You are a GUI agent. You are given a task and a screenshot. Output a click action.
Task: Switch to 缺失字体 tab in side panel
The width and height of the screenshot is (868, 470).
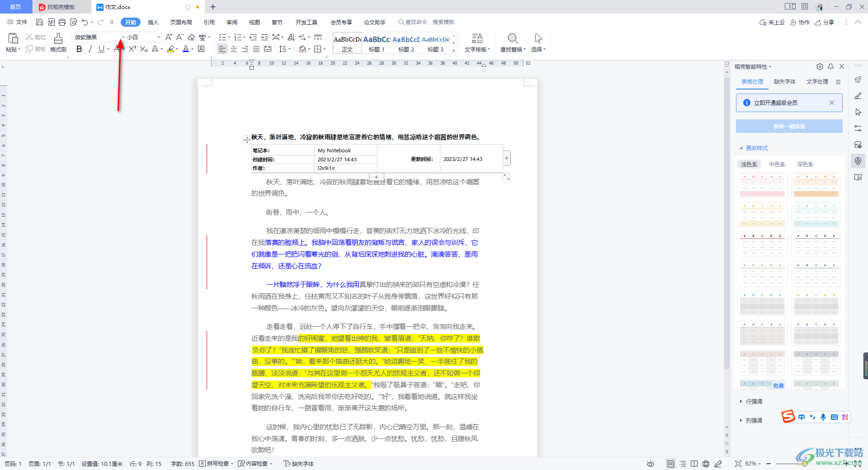pos(785,82)
